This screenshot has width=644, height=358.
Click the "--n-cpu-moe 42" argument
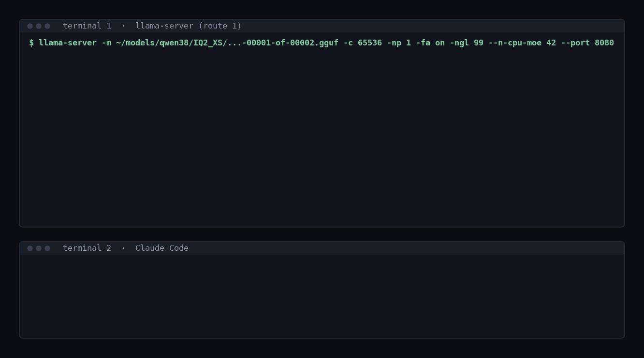tap(522, 43)
